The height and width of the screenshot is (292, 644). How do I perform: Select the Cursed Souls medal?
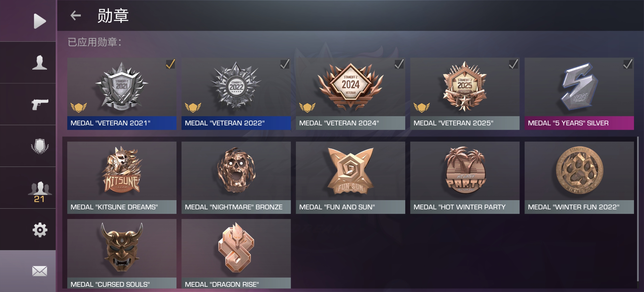pyautogui.click(x=122, y=254)
